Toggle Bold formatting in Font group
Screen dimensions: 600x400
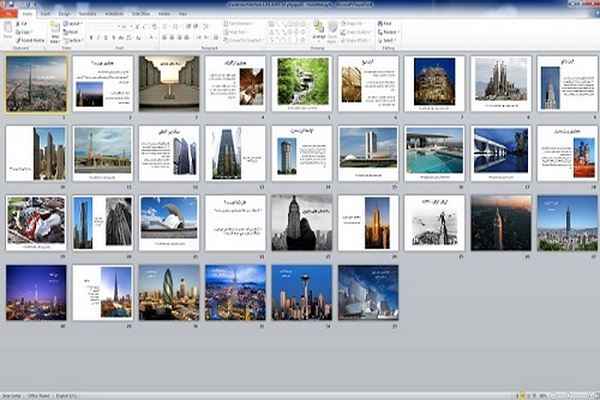click(91, 38)
